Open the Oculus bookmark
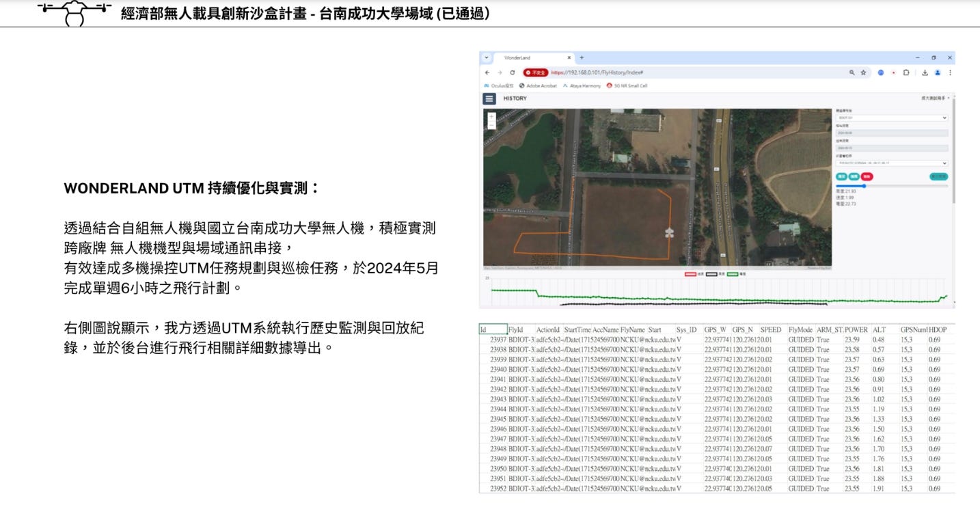The height and width of the screenshot is (518, 980). [498, 85]
